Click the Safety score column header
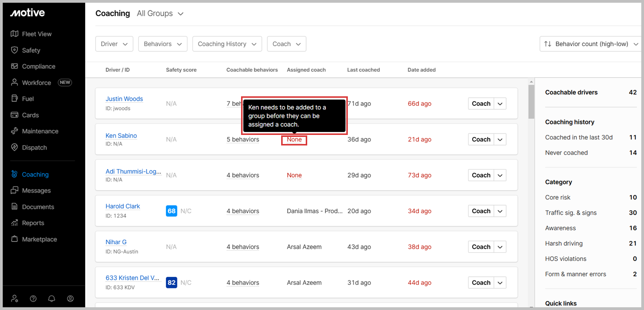 tap(181, 70)
